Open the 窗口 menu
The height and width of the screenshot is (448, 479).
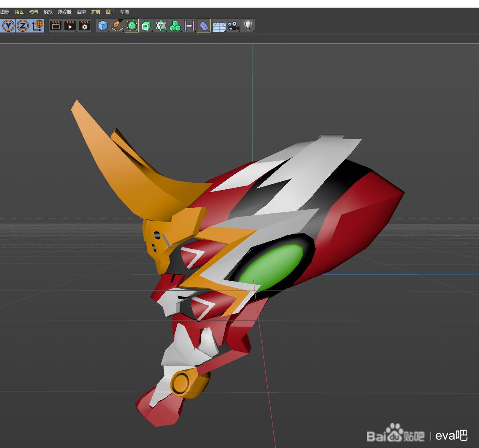coord(110,12)
